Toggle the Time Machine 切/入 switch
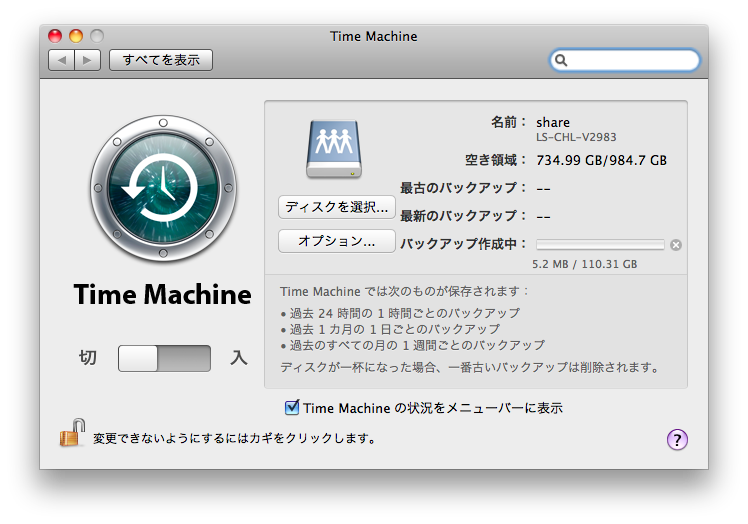This screenshot has height=524, width=748. click(164, 358)
